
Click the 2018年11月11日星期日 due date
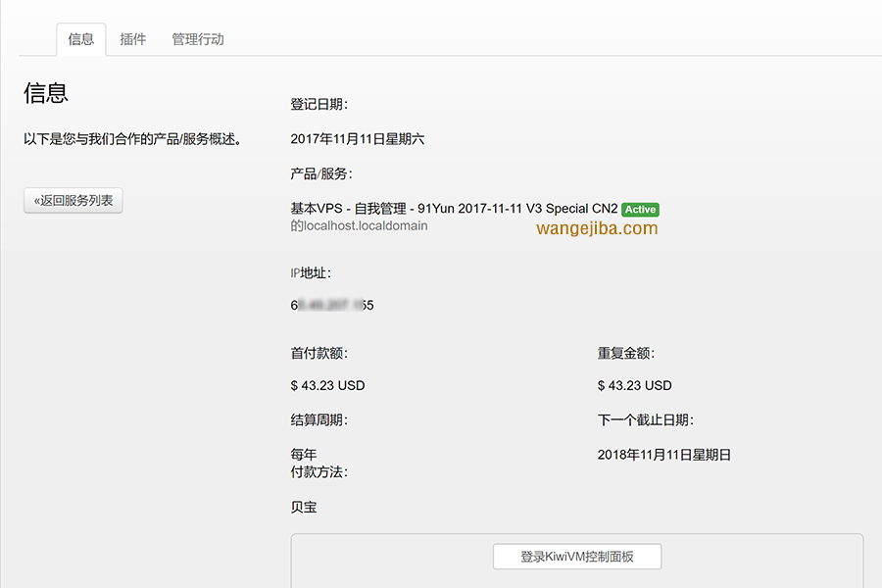pyautogui.click(x=664, y=455)
